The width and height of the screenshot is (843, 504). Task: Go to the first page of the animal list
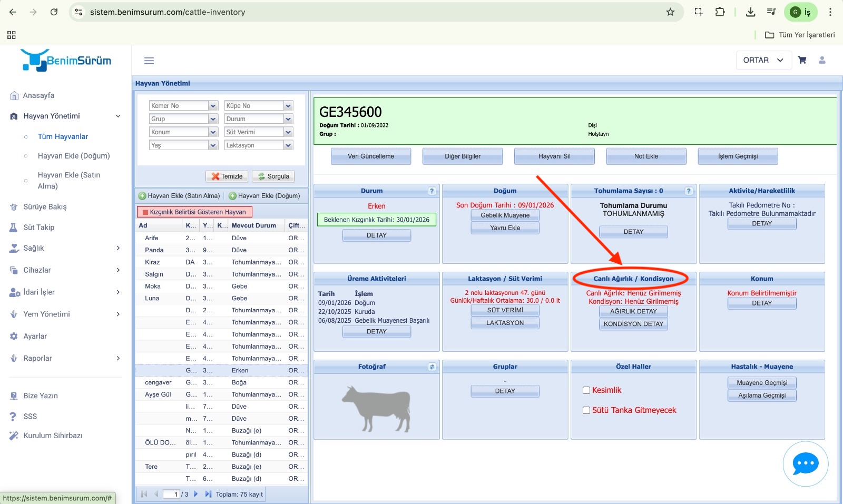[144, 494]
